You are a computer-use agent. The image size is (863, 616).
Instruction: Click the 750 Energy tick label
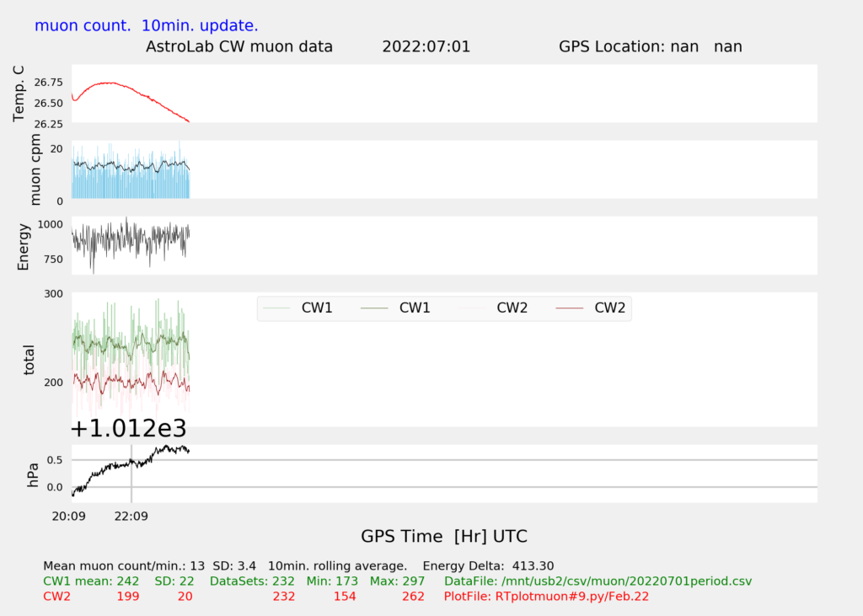click(x=53, y=260)
